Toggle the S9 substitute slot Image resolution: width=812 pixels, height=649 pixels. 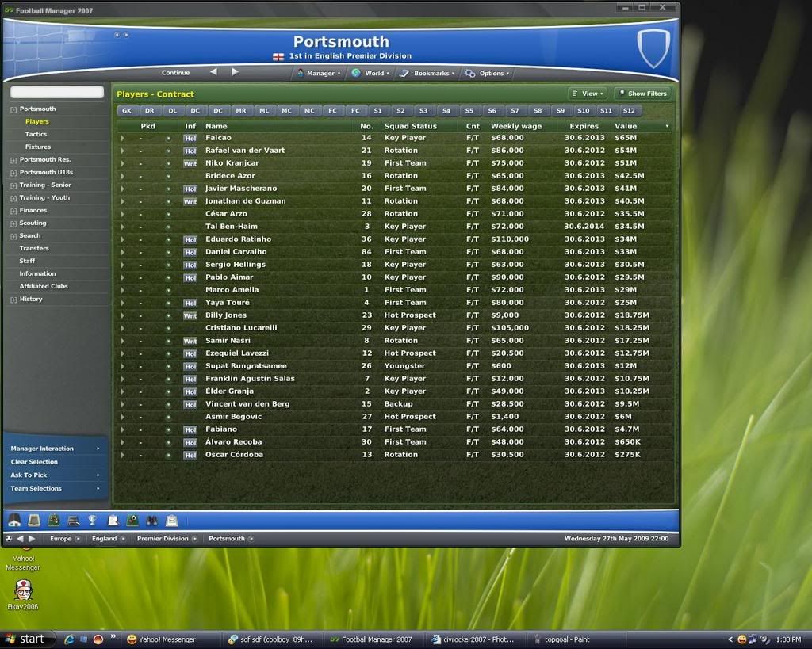click(561, 110)
